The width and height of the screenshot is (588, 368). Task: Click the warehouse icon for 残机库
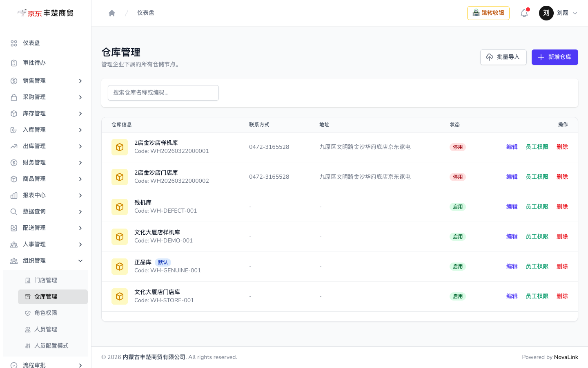(120, 207)
